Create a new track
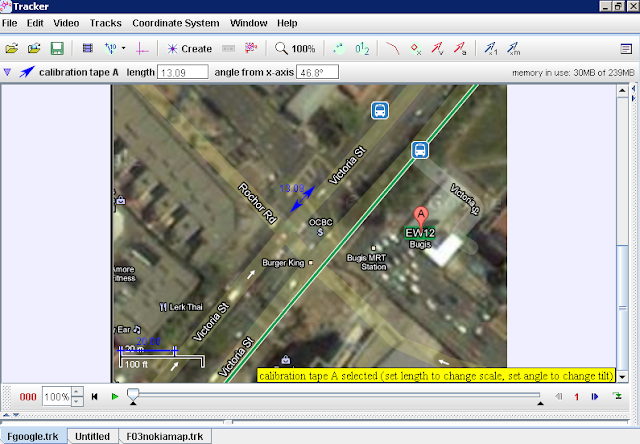This screenshot has height=444, width=640. coord(189,49)
